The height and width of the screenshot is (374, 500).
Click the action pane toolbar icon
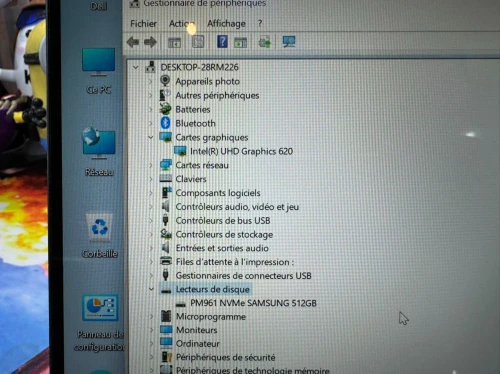click(x=240, y=42)
